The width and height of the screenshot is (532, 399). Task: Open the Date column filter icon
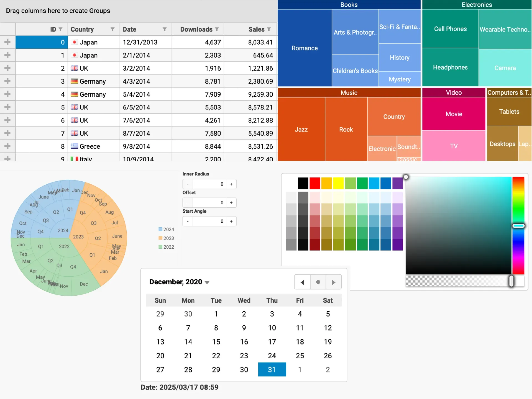(165, 29)
